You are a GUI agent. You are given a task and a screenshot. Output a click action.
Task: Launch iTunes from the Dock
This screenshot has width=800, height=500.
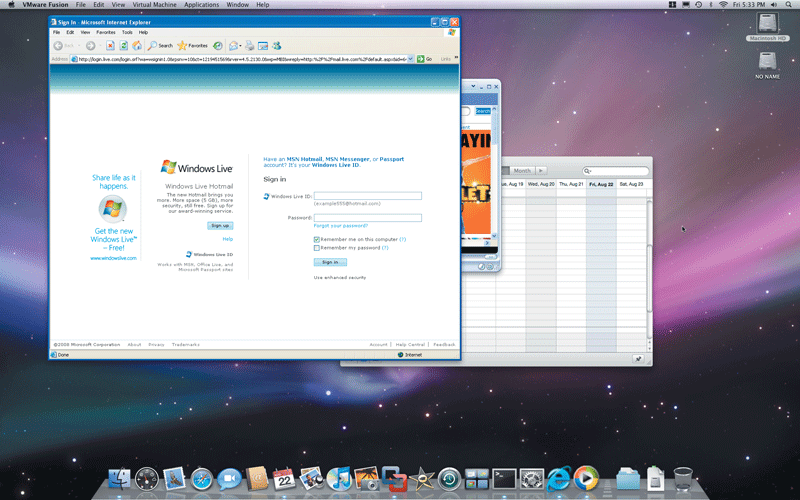pos(339,479)
